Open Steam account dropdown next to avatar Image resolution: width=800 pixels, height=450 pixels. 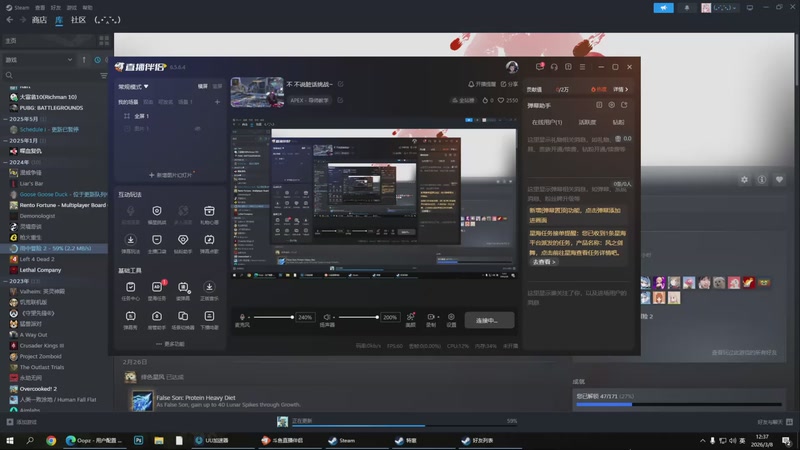[x=724, y=8]
